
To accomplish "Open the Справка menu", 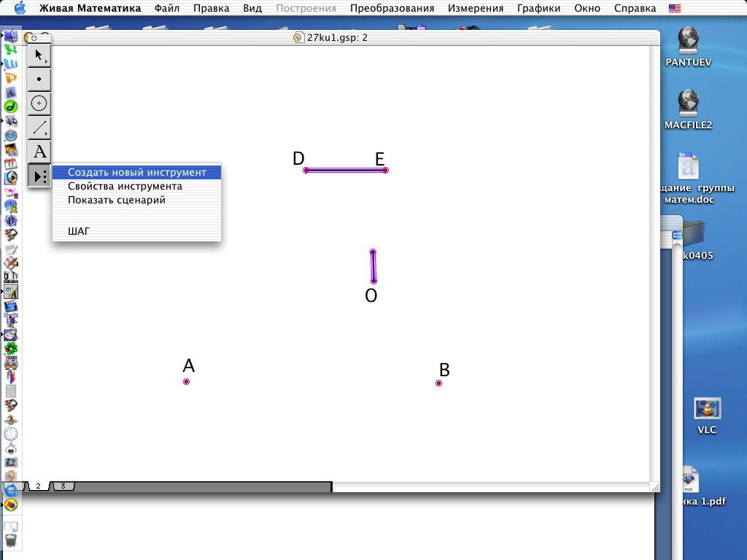I will coord(635,8).
